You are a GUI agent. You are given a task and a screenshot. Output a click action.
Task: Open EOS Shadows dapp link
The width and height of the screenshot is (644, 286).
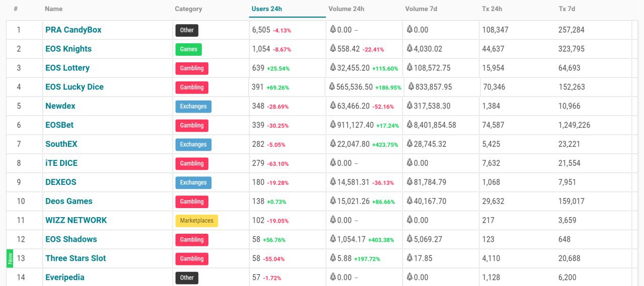[x=71, y=240]
